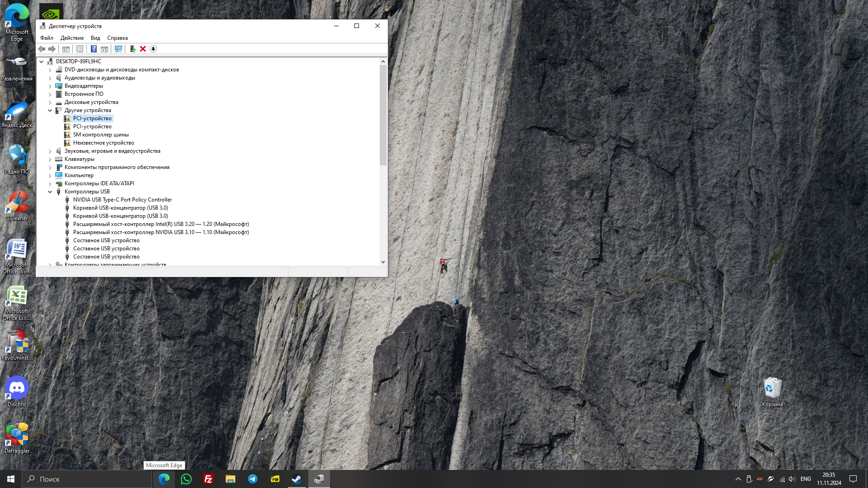Click the red X uninstall device icon
The width and height of the screenshot is (868, 488).
(x=143, y=49)
